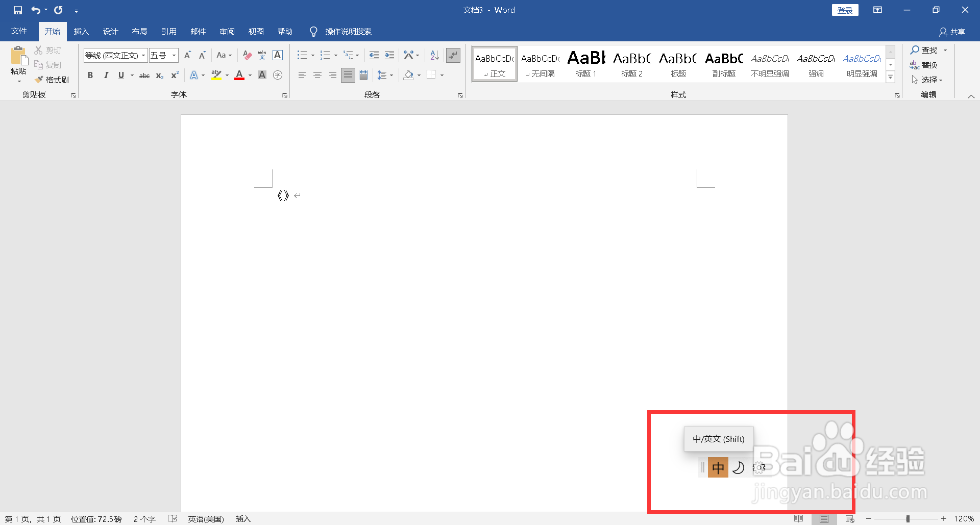Screen dimensions: 980x525
Task: Apply the enclosed character (带圈字符) icon
Action: tap(278, 75)
